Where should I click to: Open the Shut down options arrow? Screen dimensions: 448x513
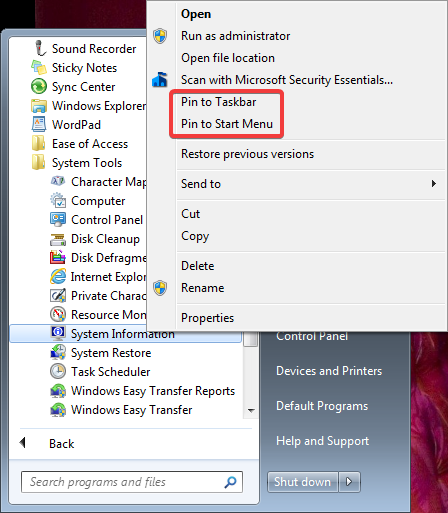(349, 482)
